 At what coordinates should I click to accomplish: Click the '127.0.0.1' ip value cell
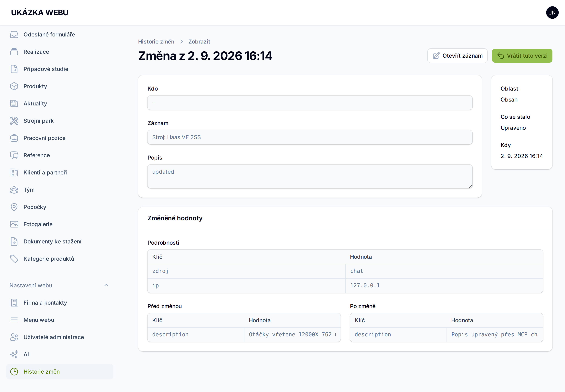(444, 285)
